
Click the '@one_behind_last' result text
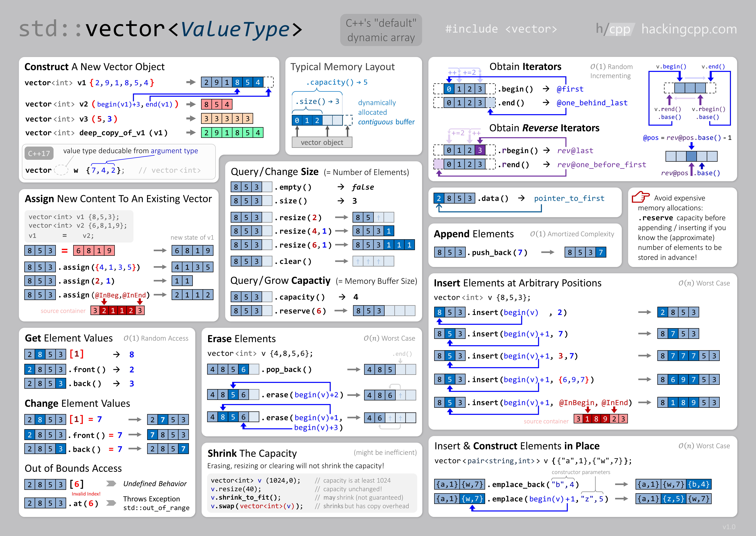click(x=592, y=103)
